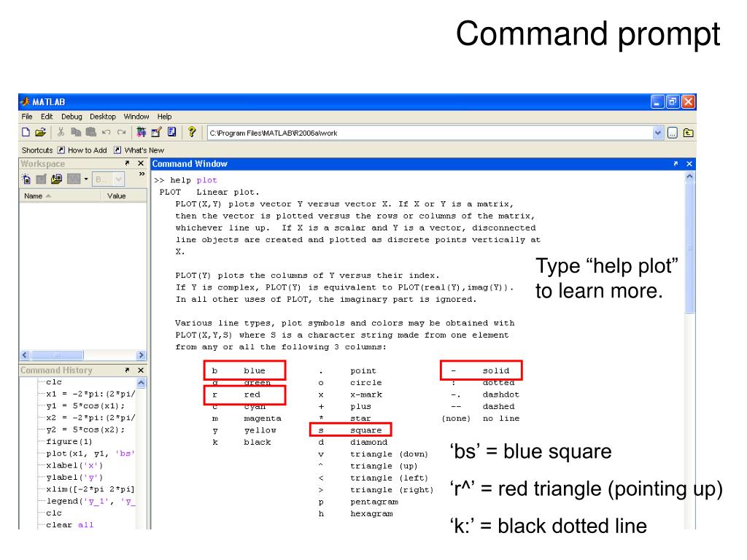Open the Window menu
747x560 pixels.
coord(136,117)
